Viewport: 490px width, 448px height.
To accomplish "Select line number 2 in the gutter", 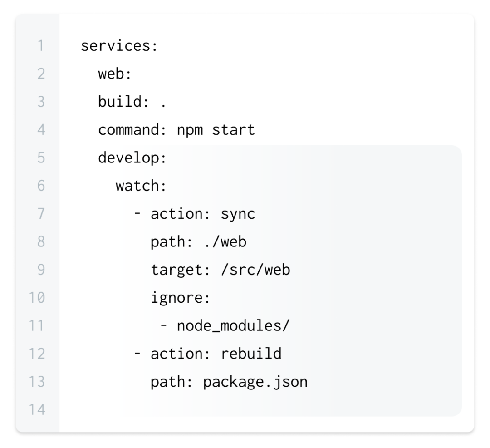I will pyautogui.click(x=41, y=74).
